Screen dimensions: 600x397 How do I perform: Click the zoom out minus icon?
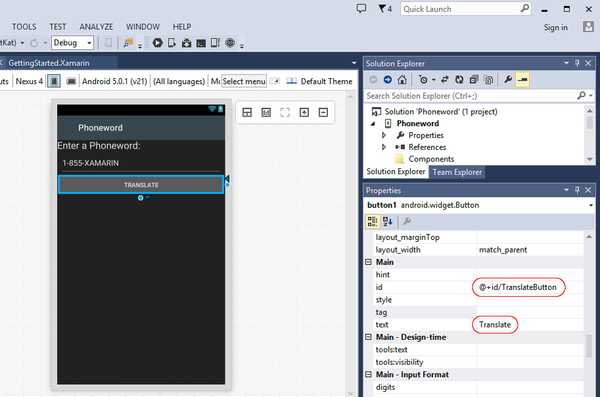[x=323, y=112]
